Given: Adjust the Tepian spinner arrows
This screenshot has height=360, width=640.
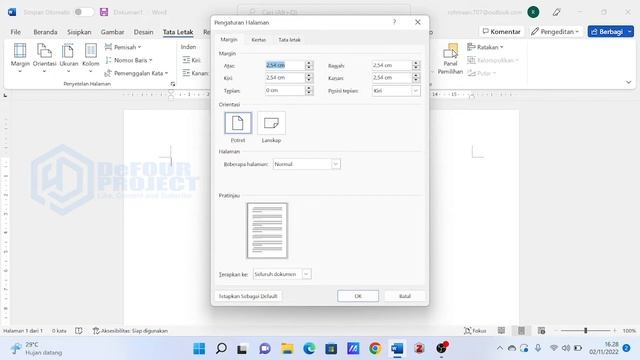Looking at the screenshot, I should click(309, 91).
